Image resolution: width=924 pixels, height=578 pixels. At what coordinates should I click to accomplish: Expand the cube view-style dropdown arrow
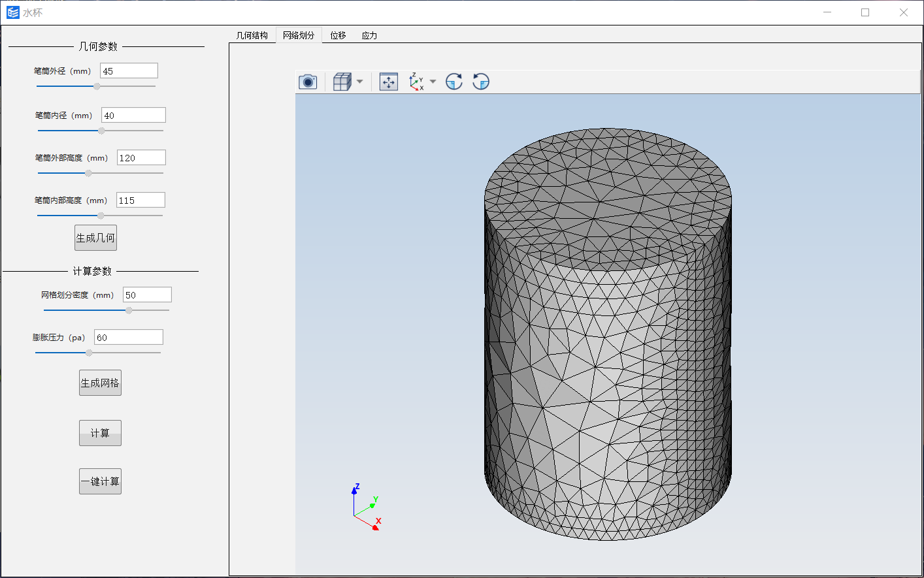pos(359,82)
